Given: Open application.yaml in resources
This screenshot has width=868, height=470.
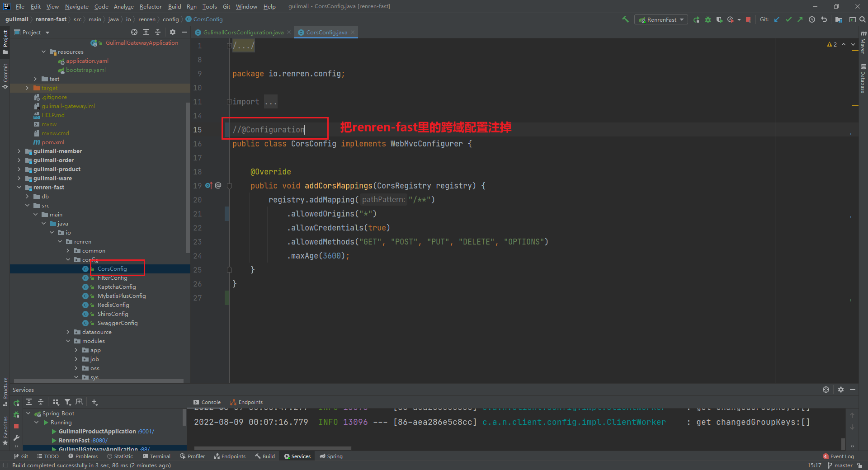Looking at the screenshot, I should click(x=87, y=61).
